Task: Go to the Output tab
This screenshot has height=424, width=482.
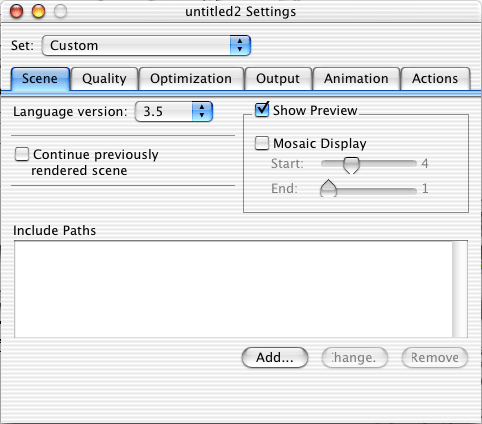Action: tap(278, 79)
